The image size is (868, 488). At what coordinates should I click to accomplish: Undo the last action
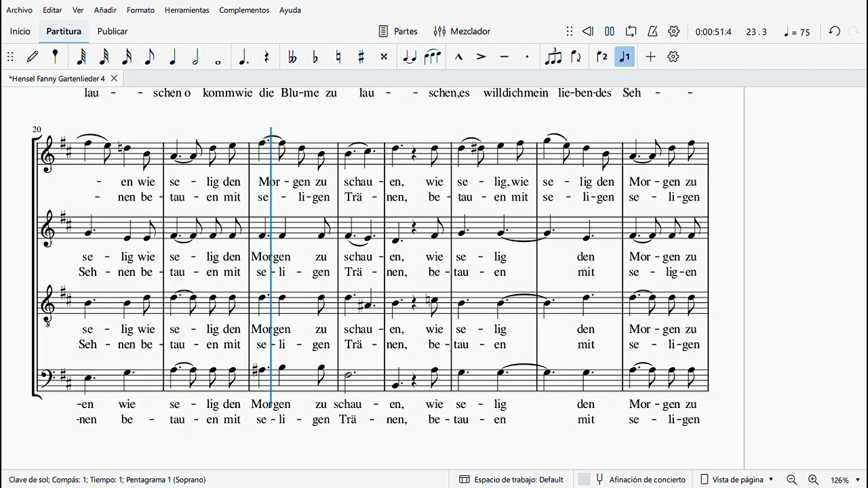(x=835, y=31)
